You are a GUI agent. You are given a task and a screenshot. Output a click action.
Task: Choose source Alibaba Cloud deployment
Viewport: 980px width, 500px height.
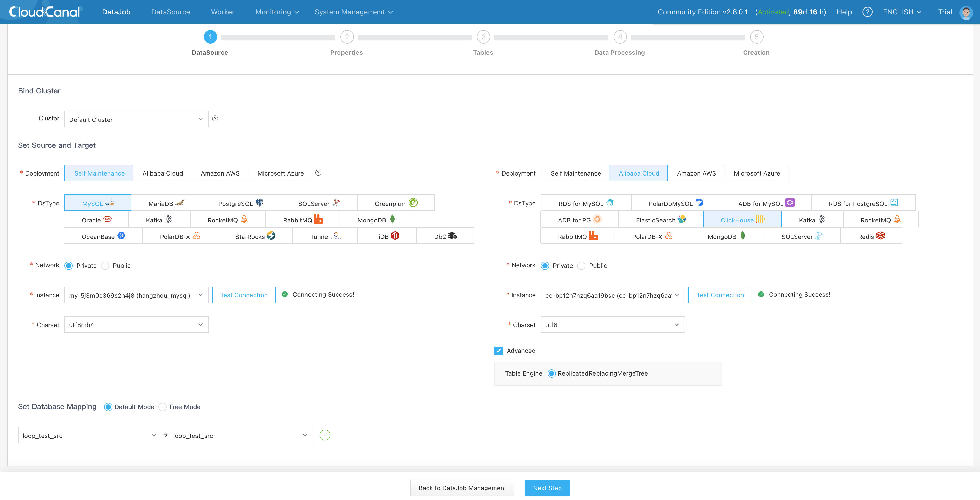tap(162, 173)
